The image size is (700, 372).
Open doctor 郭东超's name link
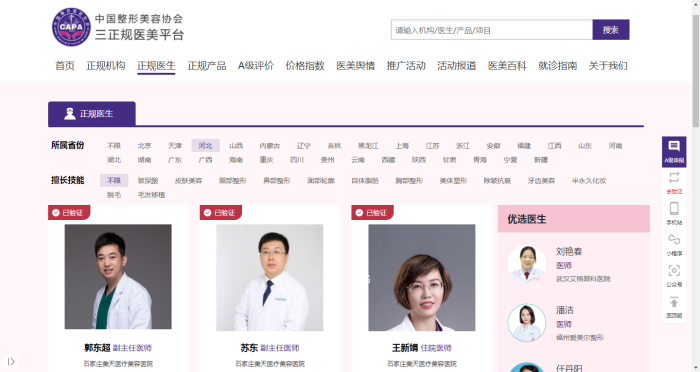pyautogui.click(x=97, y=348)
